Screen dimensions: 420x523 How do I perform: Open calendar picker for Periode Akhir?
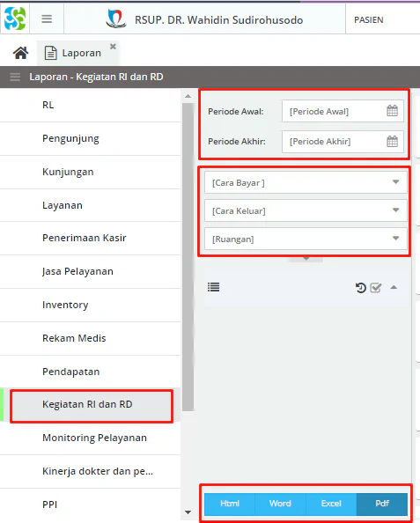392,141
